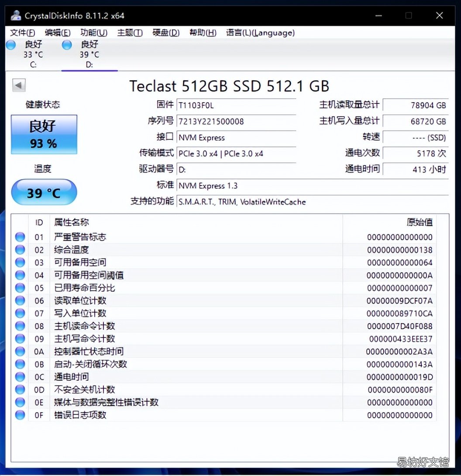Click the power-on count 5178 次
The image size is (461, 476).
click(416, 153)
